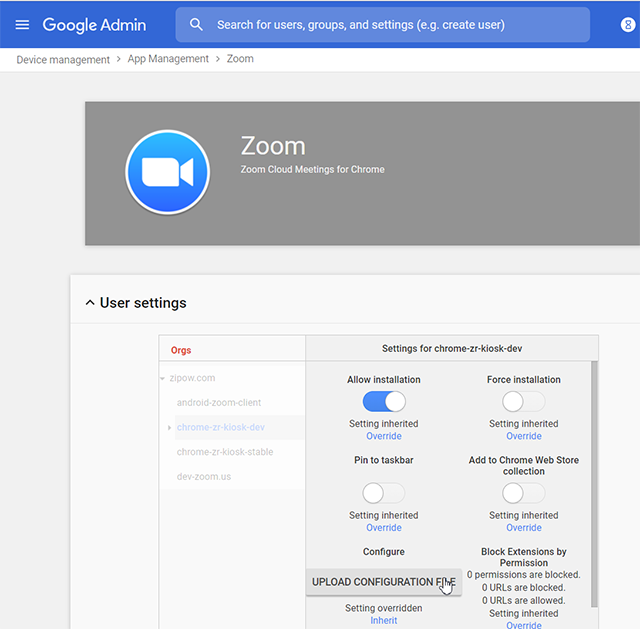Click Inherit under Configure setting
Viewport: 640px width, 629px height.
coord(384,620)
